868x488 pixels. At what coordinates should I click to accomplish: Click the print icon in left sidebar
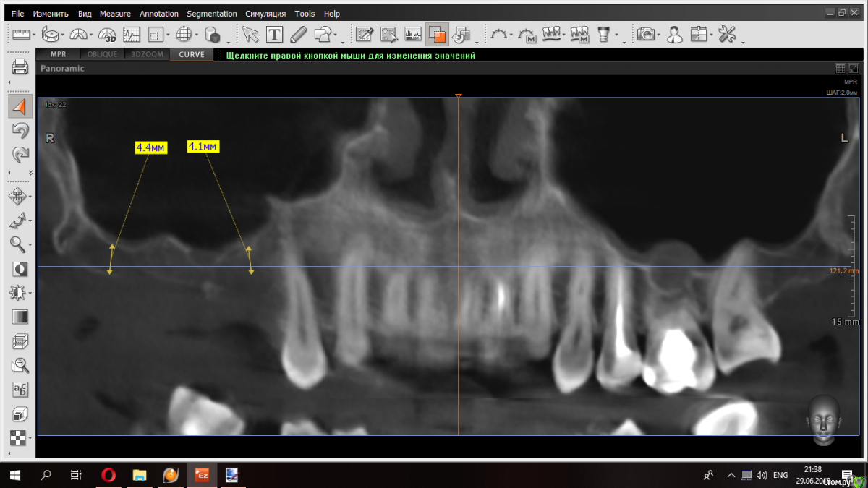(20, 68)
